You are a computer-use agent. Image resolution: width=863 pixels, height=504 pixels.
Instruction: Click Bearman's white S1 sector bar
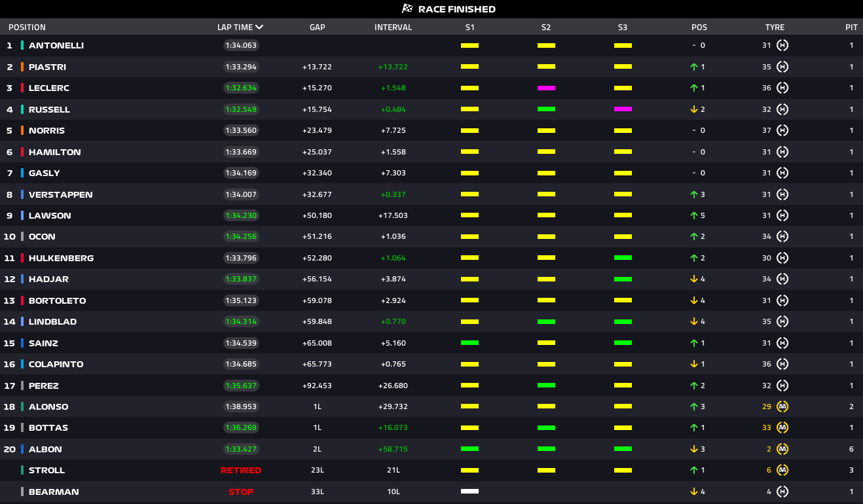pos(469,492)
